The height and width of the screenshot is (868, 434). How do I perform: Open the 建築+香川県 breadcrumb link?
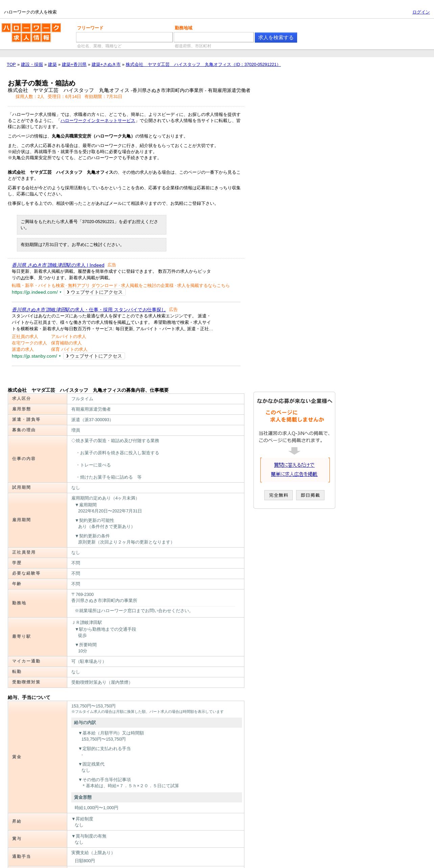pyautogui.click(x=74, y=64)
